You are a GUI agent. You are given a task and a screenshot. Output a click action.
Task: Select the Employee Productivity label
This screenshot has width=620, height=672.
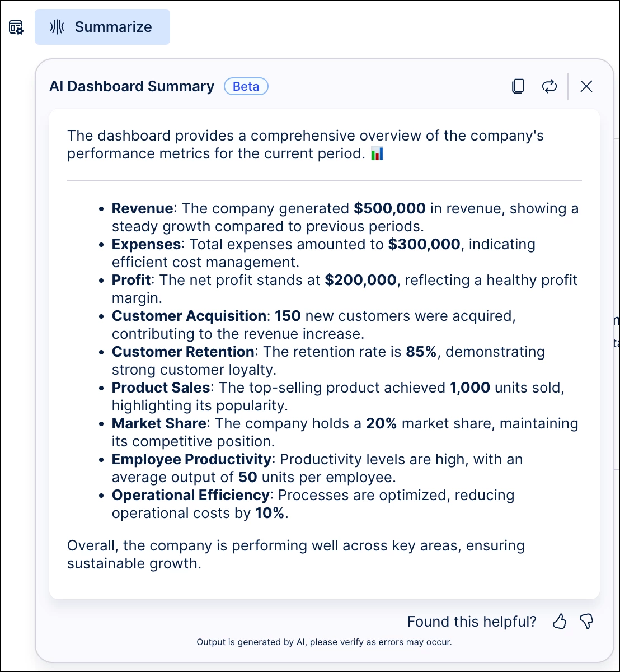point(191,459)
